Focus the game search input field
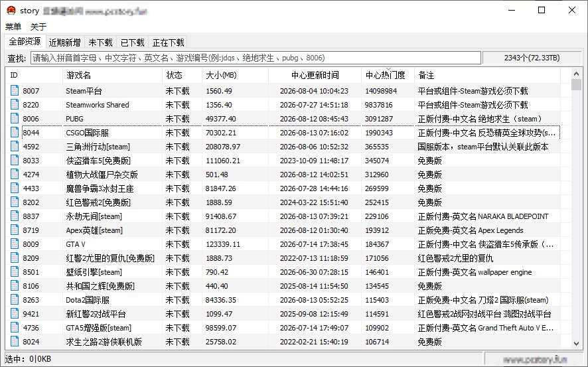The image size is (588, 367). [x=256, y=58]
